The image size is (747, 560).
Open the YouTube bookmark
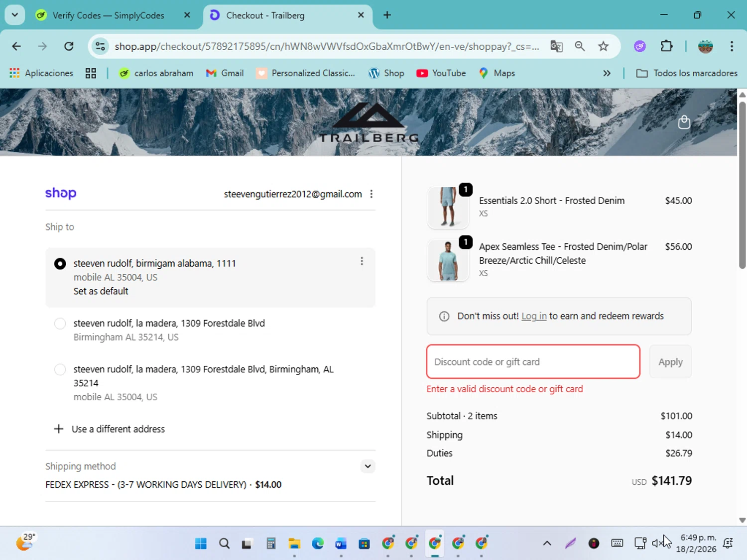coord(441,73)
